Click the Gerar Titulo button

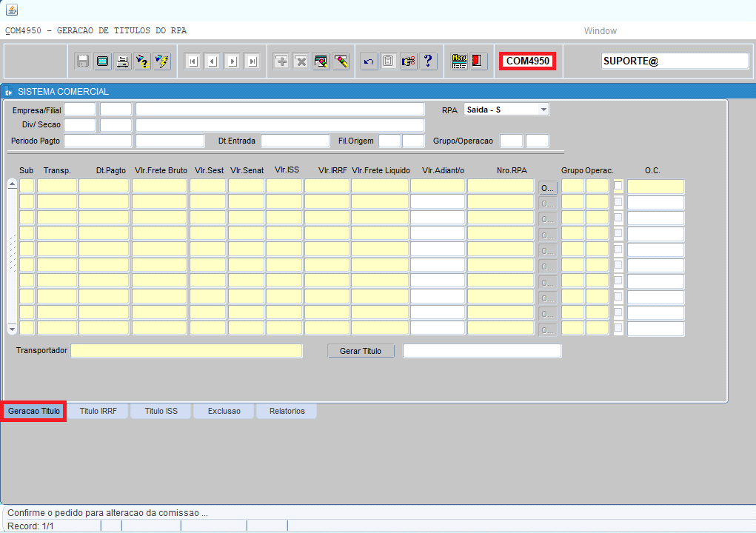point(361,351)
